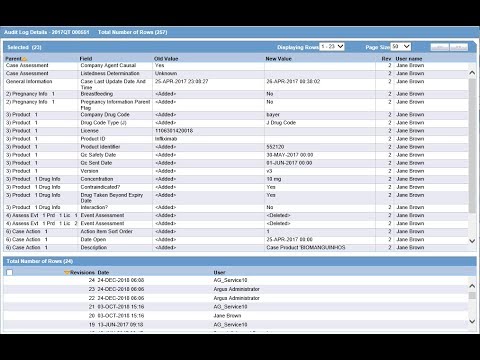Click the sort triangle beside Revisions header
The height and width of the screenshot is (360, 480).
[x=67, y=273]
